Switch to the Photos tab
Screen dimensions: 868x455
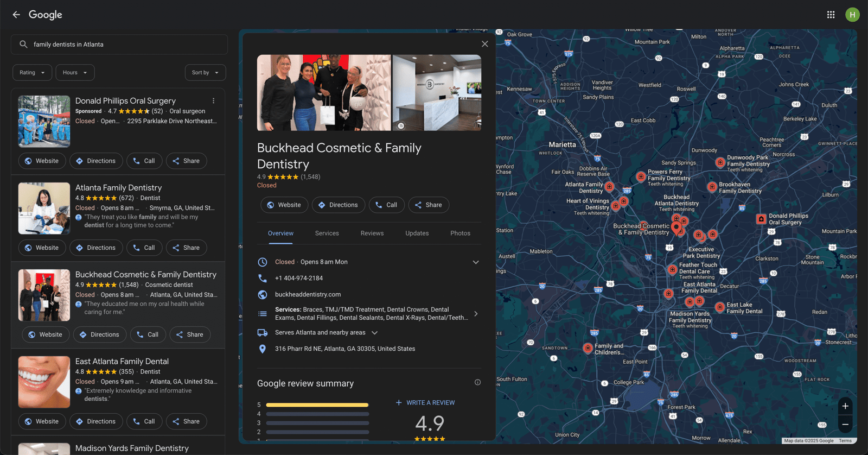click(x=460, y=233)
